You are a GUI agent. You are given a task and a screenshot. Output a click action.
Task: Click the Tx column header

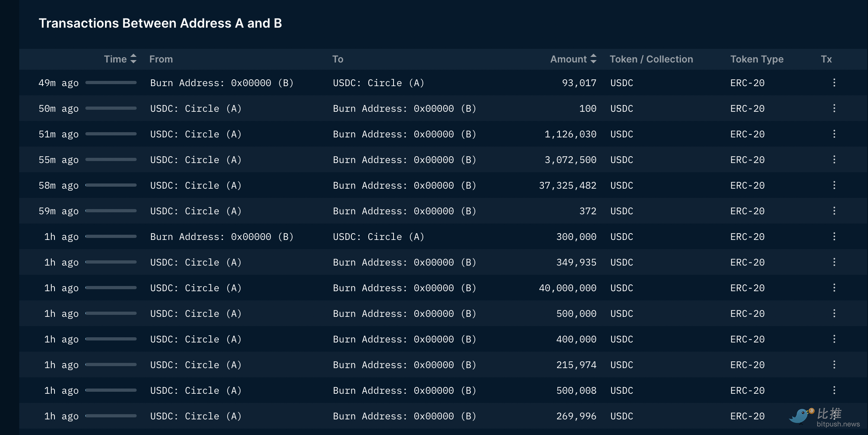pos(826,59)
